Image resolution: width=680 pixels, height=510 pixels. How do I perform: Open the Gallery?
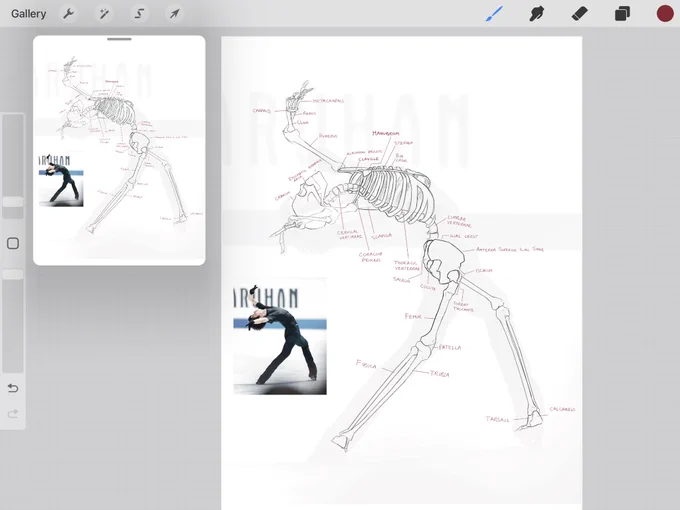(x=29, y=14)
